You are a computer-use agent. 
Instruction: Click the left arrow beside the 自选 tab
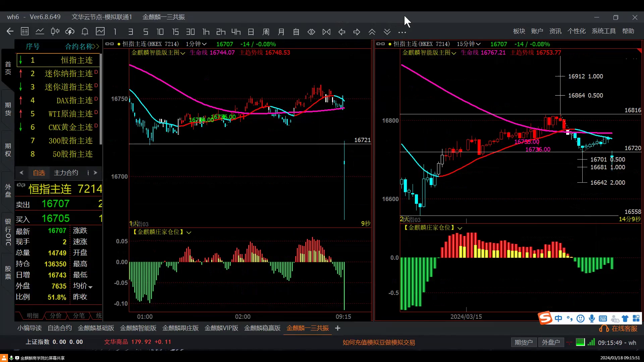(21, 173)
